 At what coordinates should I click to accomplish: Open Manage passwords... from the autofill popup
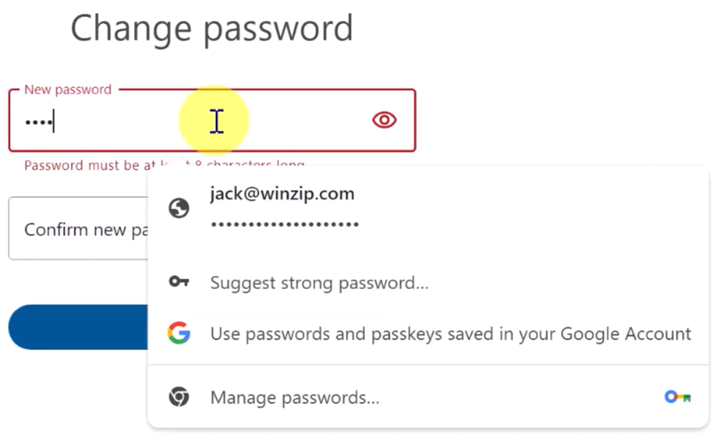[294, 398]
